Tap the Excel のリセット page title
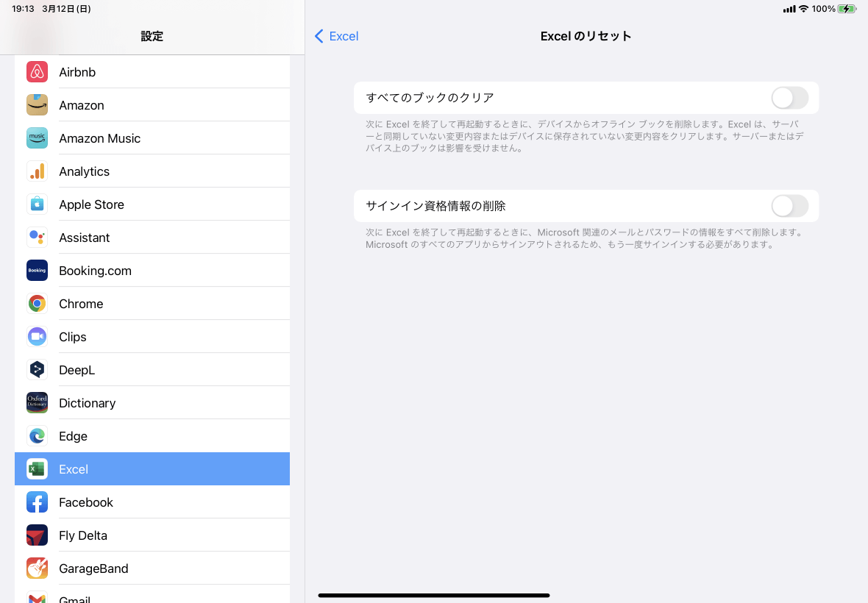 (586, 36)
